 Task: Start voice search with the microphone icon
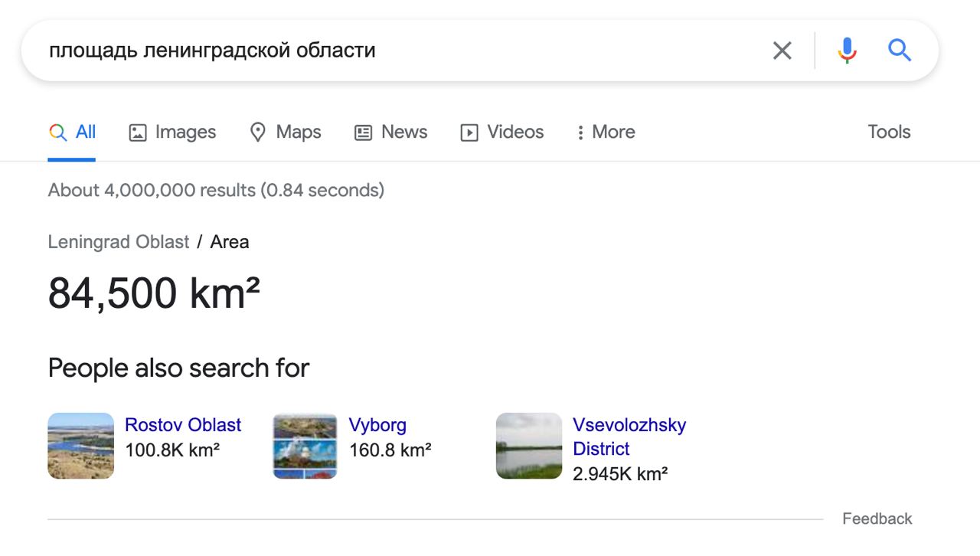pyautogui.click(x=847, y=51)
